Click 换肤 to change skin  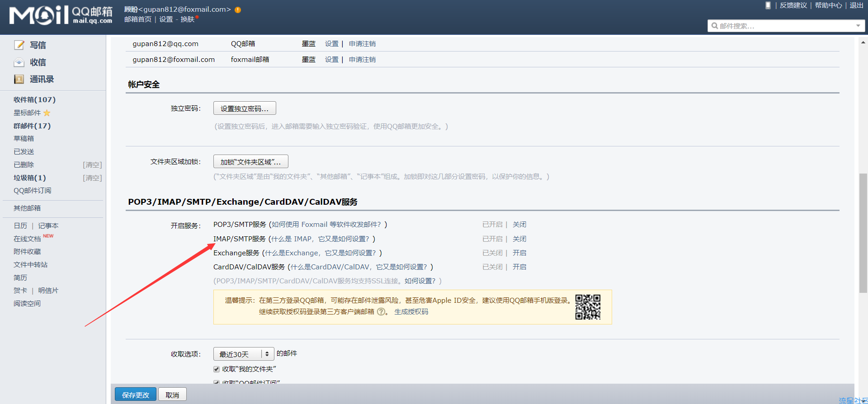188,19
